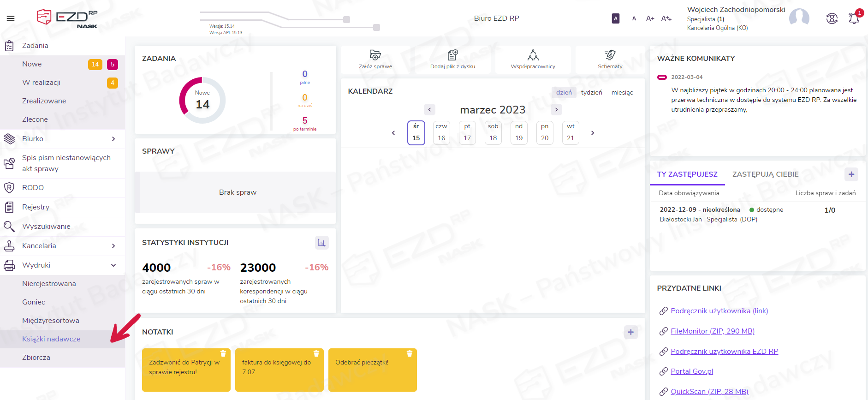Switch calendar to tydzień view
This screenshot has width=868, height=400.
pyautogui.click(x=591, y=93)
